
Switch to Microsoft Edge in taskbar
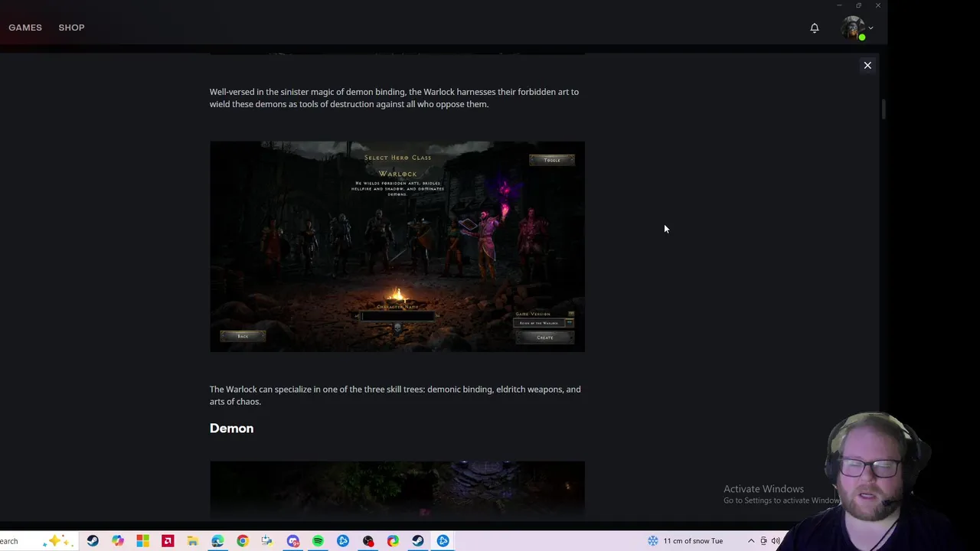(217, 541)
